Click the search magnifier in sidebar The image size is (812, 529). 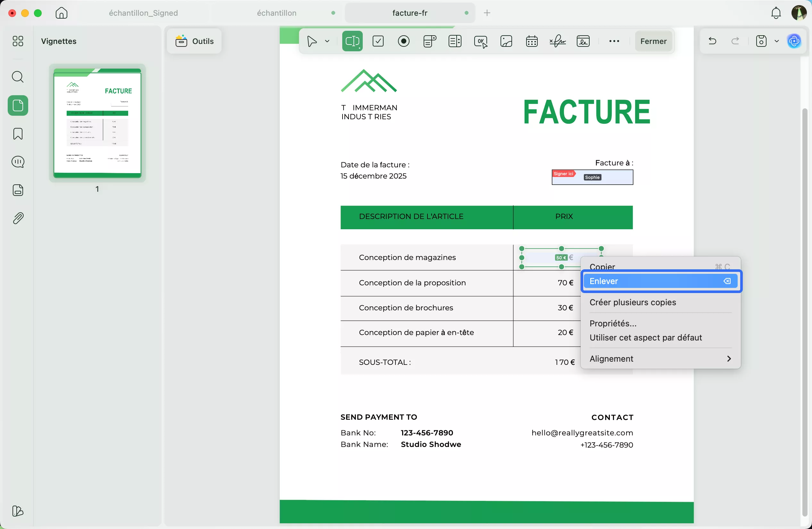pos(18,77)
